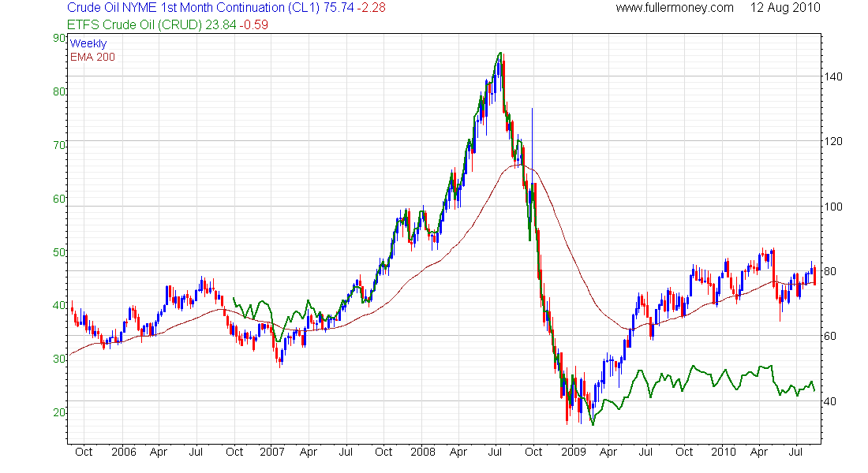Screen dimensions: 868x473
Task: Click the red EMA 200 legend label
Action: point(92,57)
